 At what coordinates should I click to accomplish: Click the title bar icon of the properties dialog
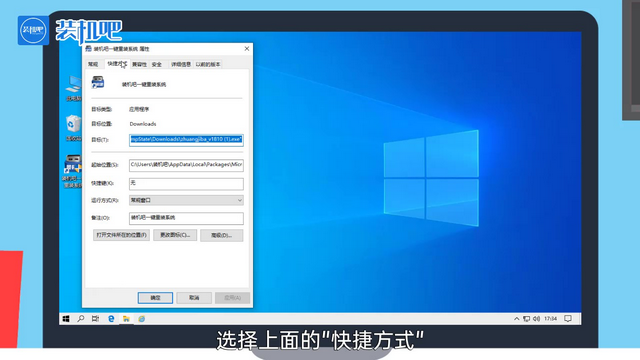tap(88, 49)
